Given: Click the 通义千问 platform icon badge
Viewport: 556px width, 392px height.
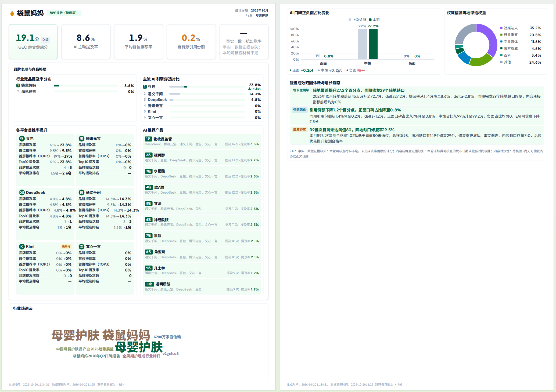Looking at the screenshot, I should tap(81, 193).
